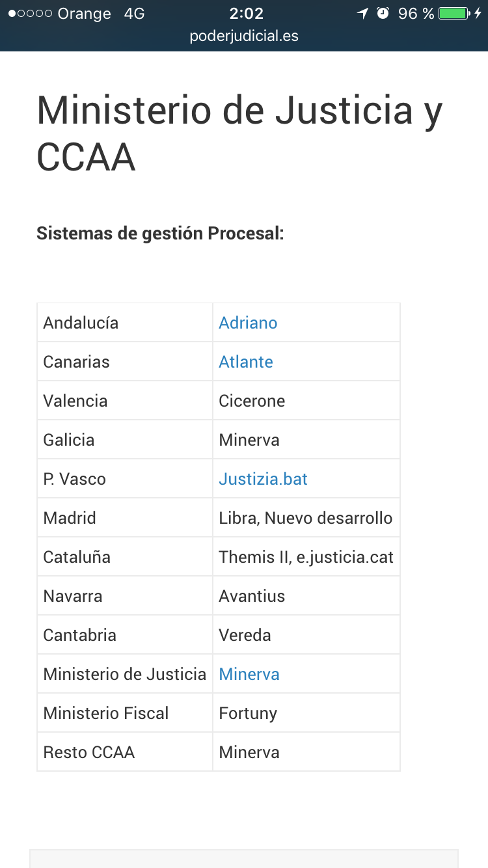Tap the alarm clock status icon
Image resolution: width=488 pixels, height=868 pixels.
pyautogui.click(x=383, y=13)
